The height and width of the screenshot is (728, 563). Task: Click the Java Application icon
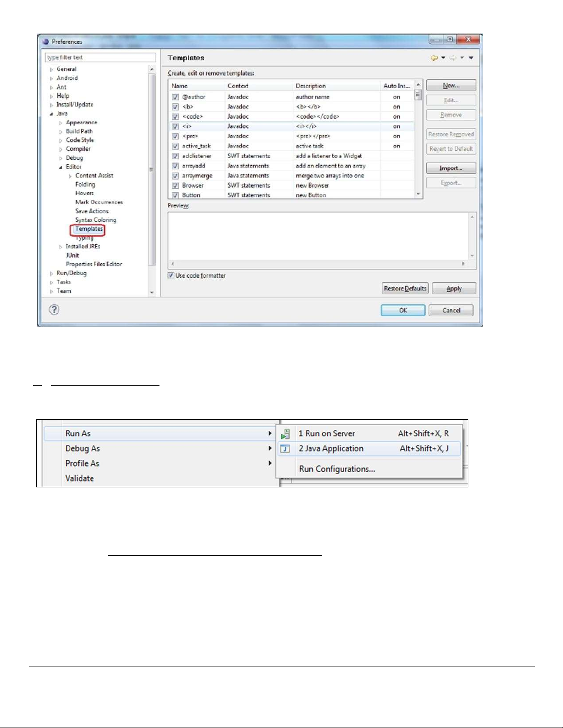(x=285, y=449)
